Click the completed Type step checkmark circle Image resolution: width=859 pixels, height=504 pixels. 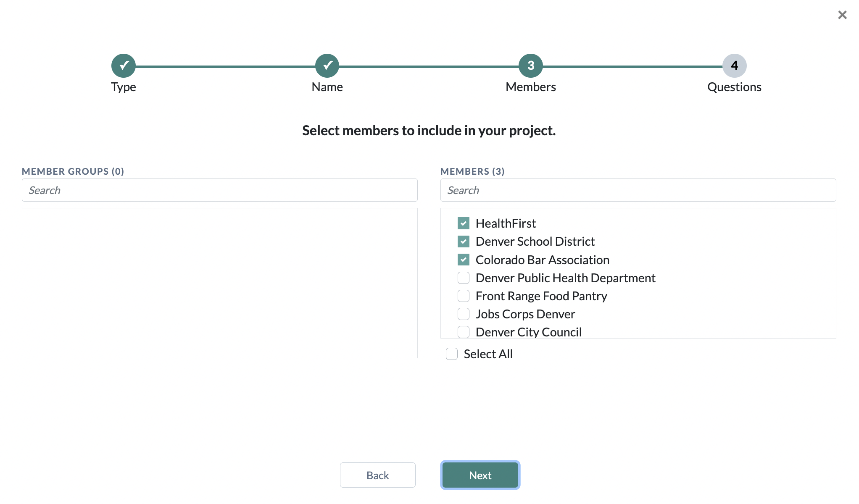[124, 66]
